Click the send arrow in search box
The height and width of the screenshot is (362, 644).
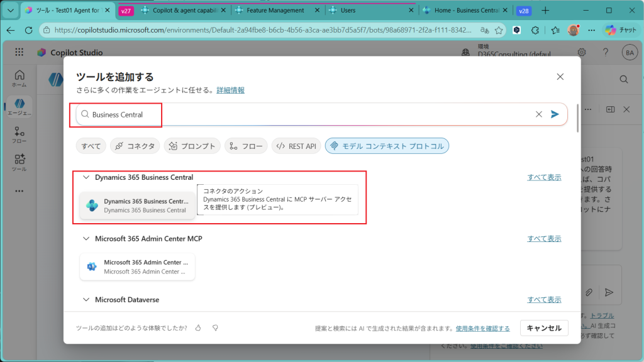tap(555, 114)
